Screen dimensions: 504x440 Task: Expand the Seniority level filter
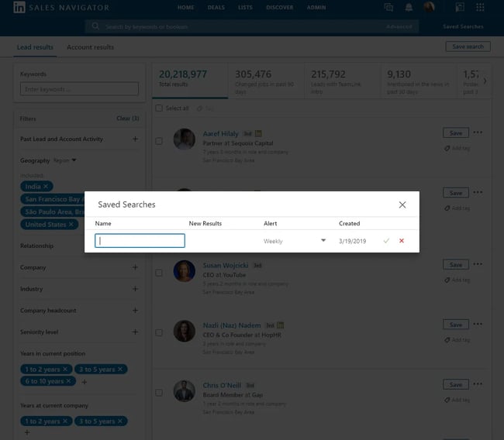coord(135,332)
